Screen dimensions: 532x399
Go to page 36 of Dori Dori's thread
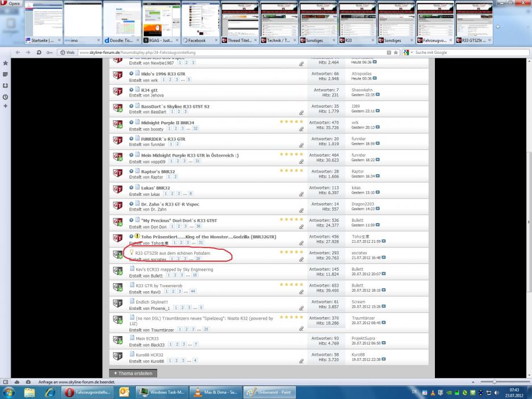198,226
